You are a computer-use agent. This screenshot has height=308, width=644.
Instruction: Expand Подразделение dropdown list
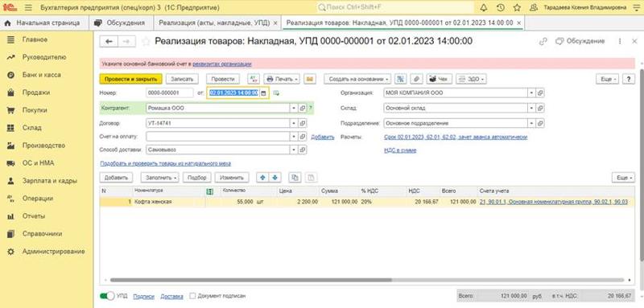532,123
